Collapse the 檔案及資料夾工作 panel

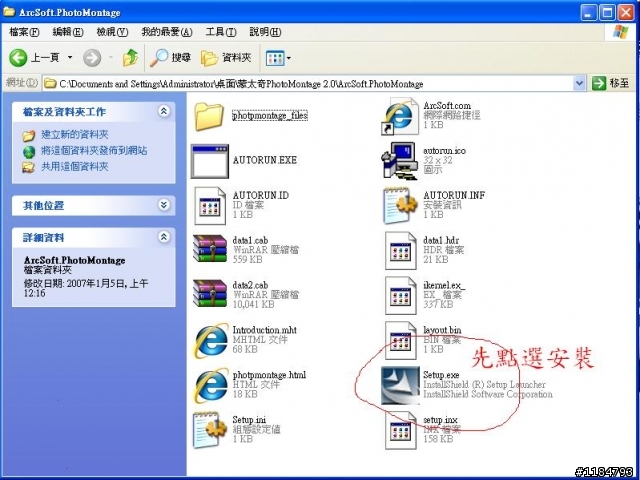coord(164,111)
